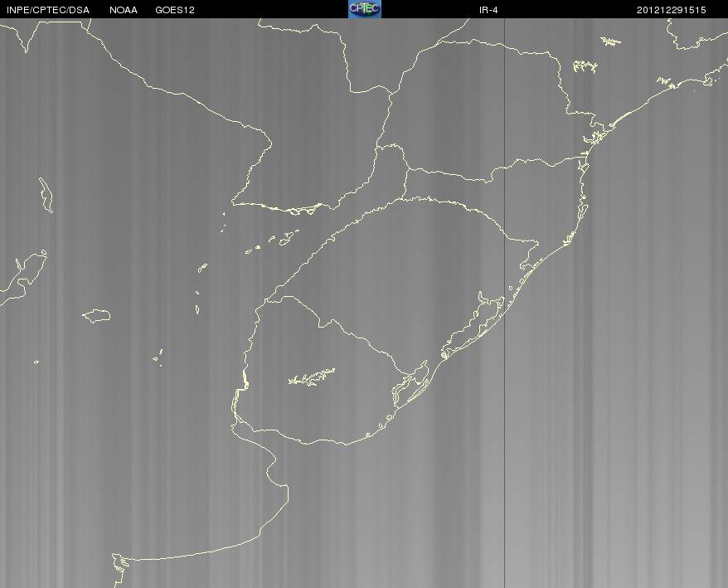The image size is (728, 588).
Task: Select the INPE/CPTEC/DSA header label
Action: pos(48,10)
